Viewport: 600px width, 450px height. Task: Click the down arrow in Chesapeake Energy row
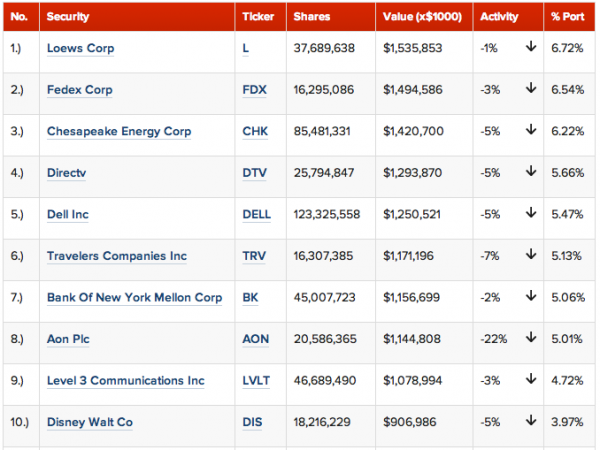click(x=530, y=131)
